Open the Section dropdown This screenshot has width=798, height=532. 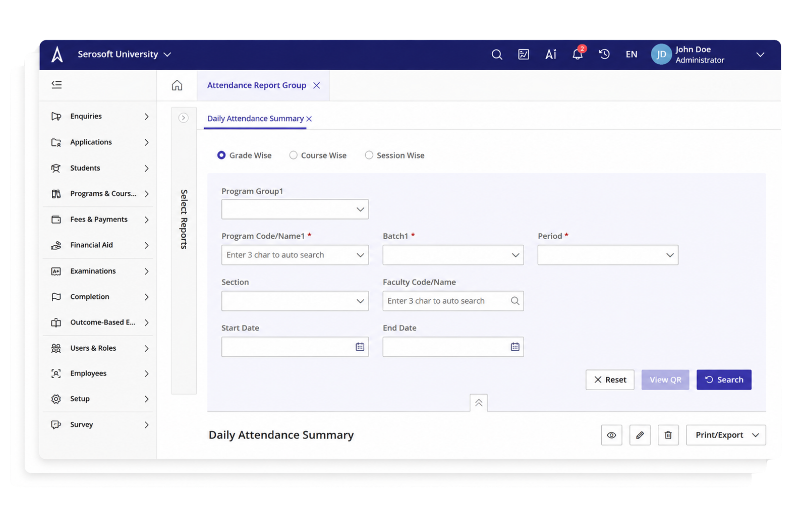tap(295, 301)
